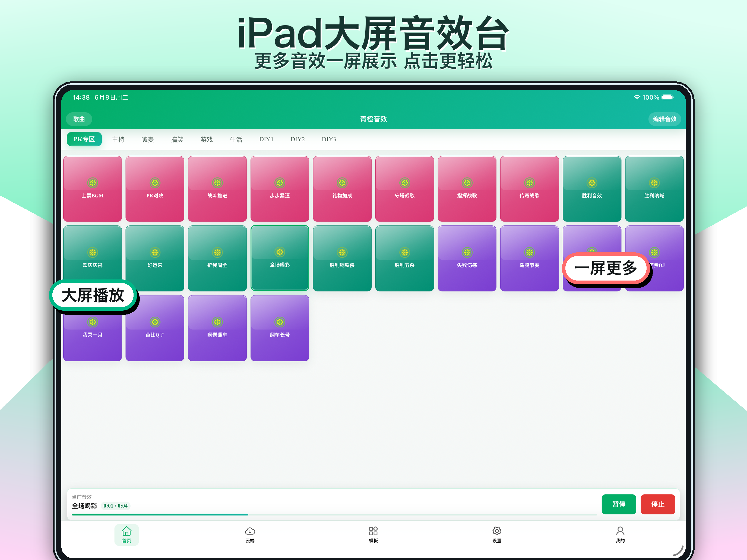Select the highlighted 全场喝彩 pad
Screen dimensions: 747x560
point(280,258)
